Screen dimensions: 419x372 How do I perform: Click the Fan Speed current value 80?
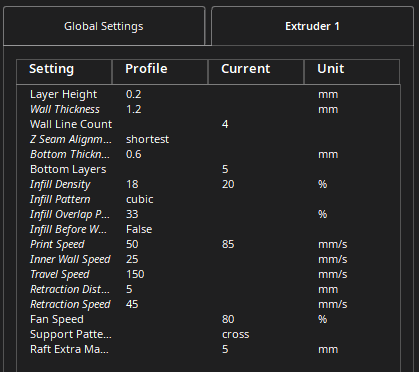(228, 319)
